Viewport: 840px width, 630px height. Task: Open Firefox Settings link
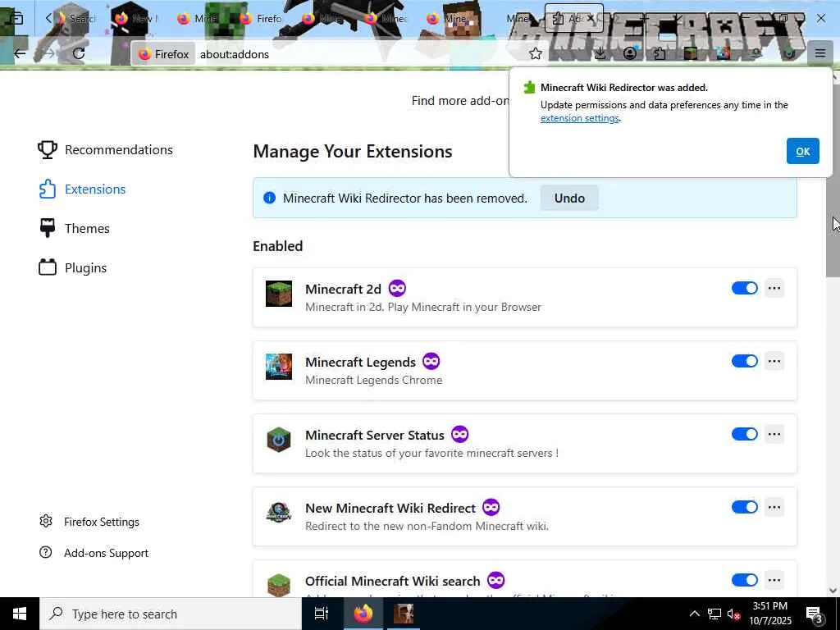[89, 522]
